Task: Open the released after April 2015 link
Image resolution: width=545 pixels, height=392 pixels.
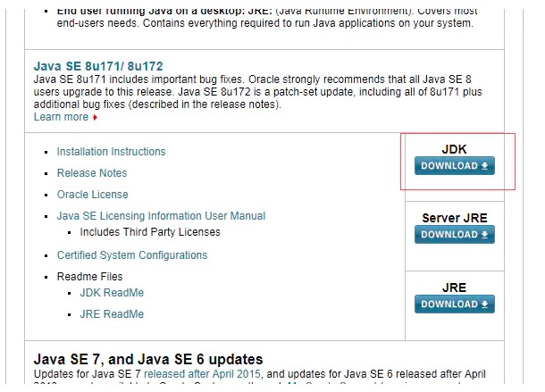Action: click(202, 374)
